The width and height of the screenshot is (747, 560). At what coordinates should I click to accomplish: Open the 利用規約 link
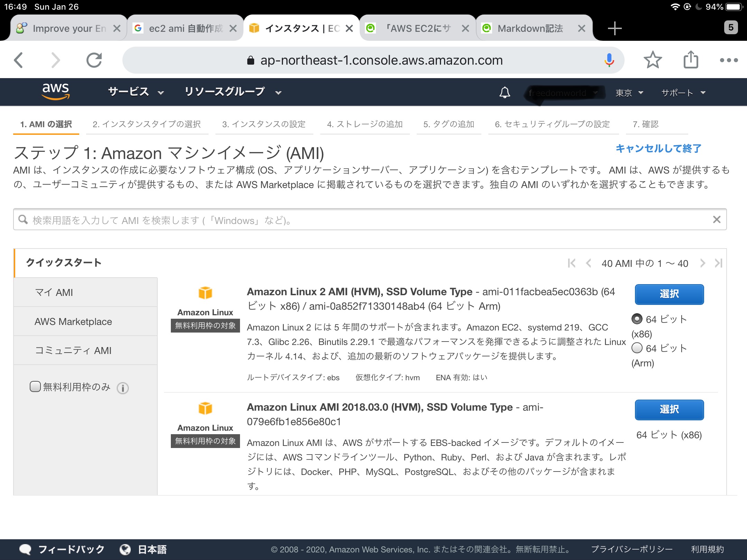pos(707,549)
